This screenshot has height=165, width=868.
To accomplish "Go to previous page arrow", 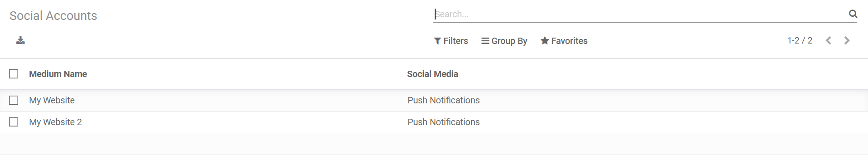I will (x=828, y=40).
